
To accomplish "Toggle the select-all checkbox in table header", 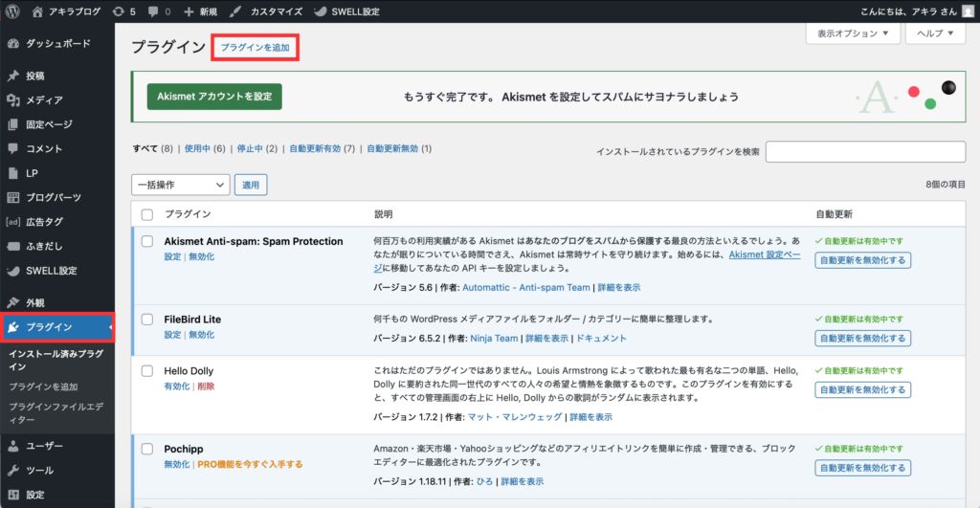I will click(147, 214).
